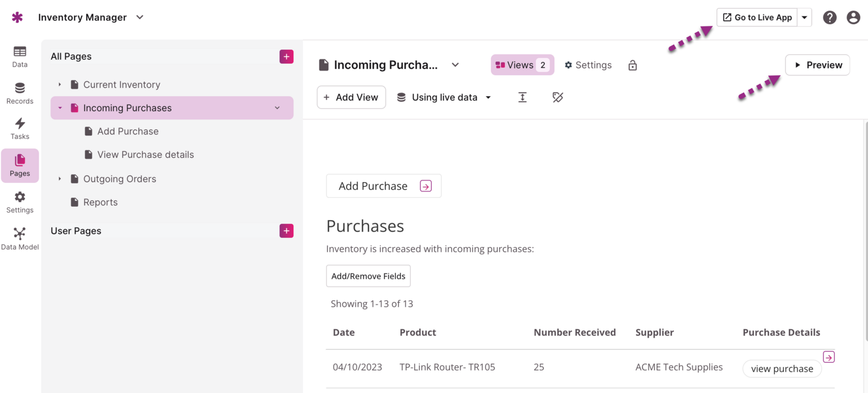
Task: Click the page lock icon
Action: [632, 65]
